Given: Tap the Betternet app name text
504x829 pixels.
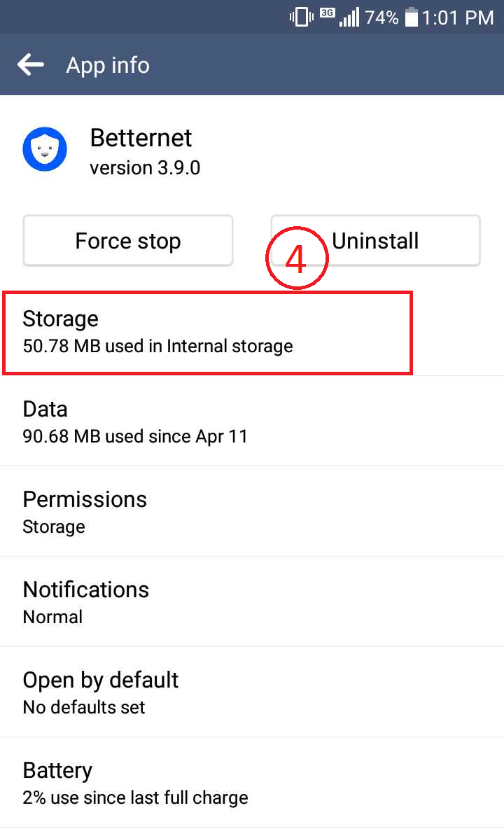Looking at the screenshot, I should 141,138.
